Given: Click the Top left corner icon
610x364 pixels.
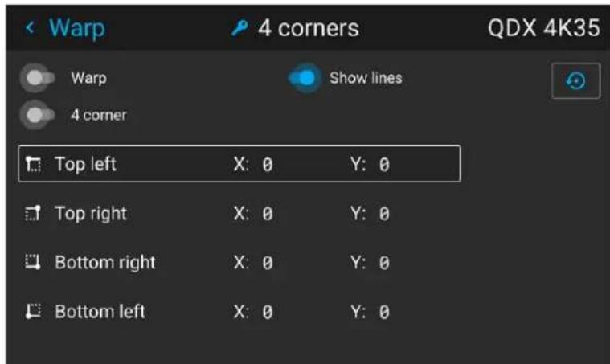Looking at the screenshot, I should [x=33, y=164].
